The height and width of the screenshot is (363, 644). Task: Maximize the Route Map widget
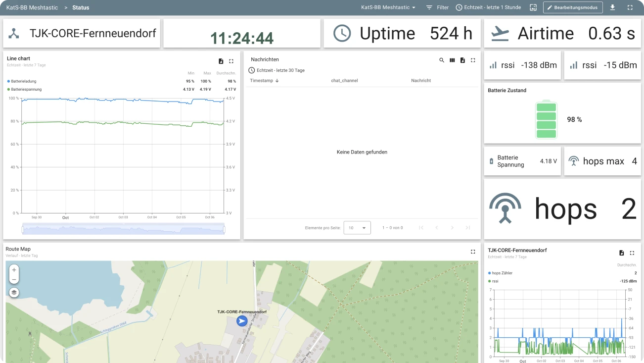(473, 252)
